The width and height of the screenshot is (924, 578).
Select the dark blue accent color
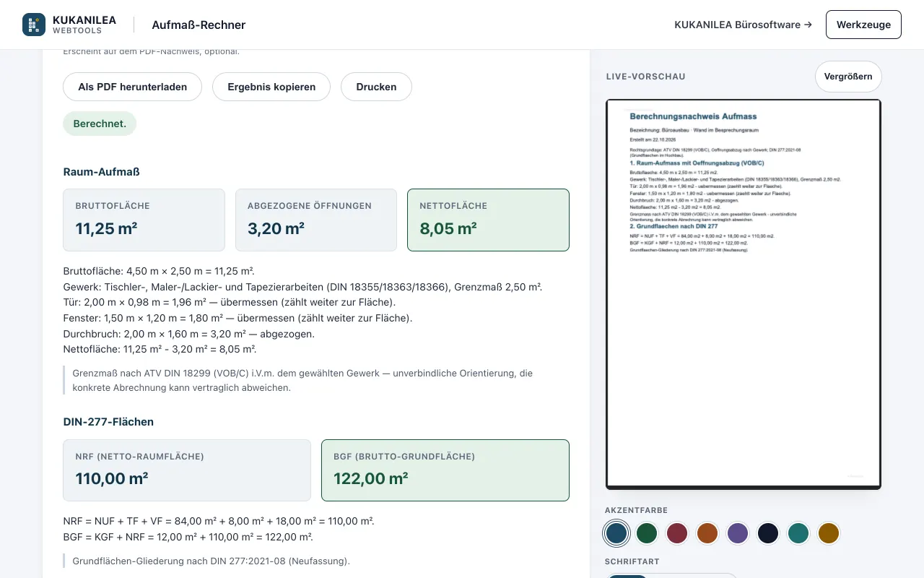[616, 533]
